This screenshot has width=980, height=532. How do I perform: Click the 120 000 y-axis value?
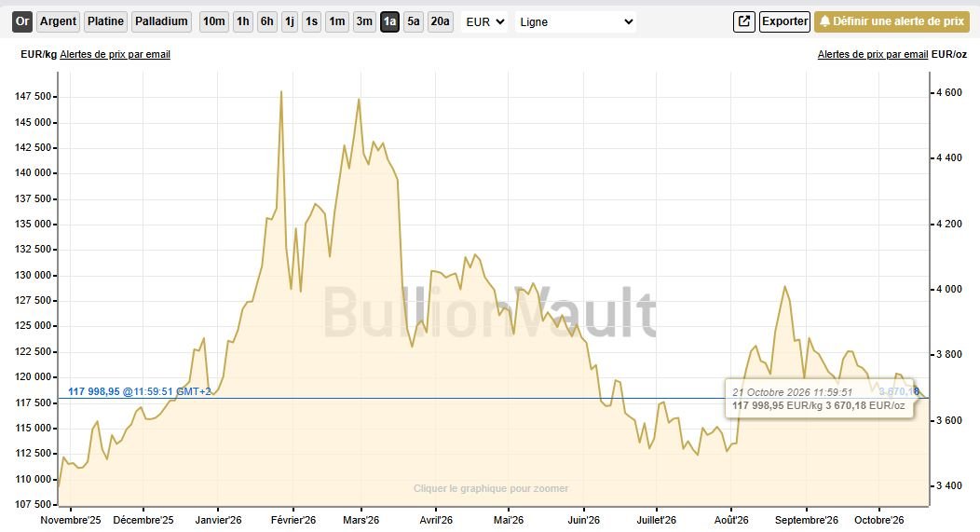[34, 377]
